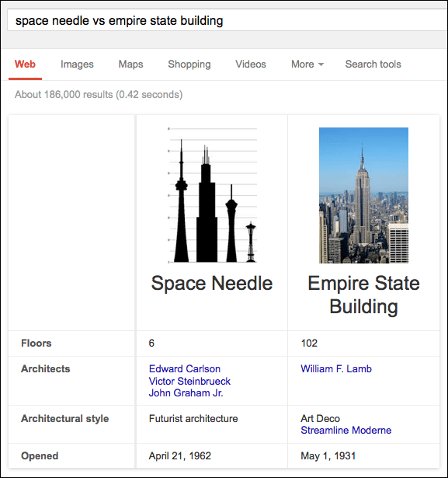Open Search tools
Image resolution: width=448 pixels, height=478 pixels.
(373, 65)
